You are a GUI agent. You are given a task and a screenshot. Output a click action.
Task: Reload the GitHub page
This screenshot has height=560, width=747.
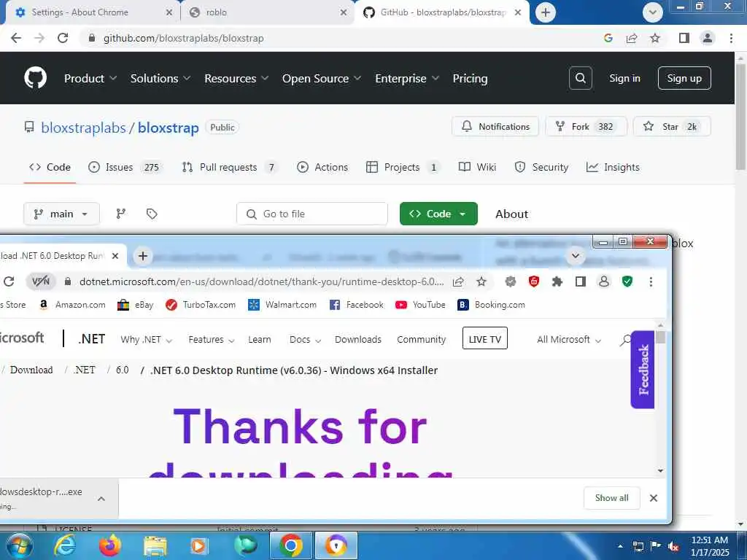(63, 38)
